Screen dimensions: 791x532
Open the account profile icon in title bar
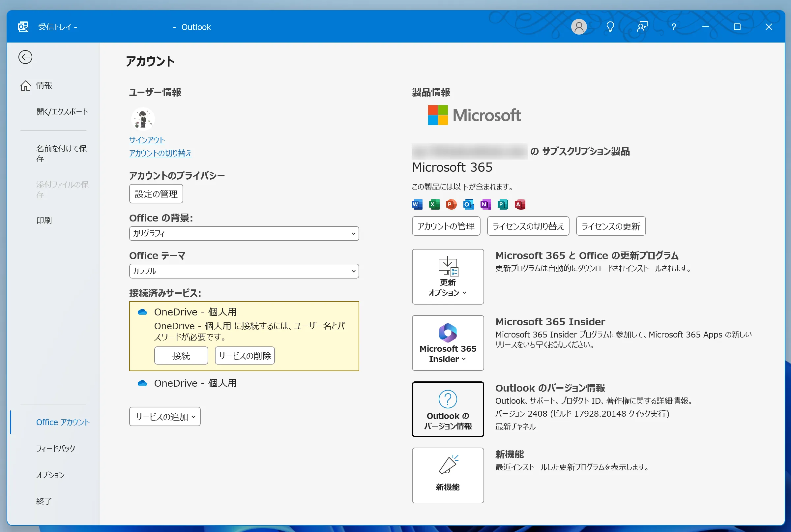[579, 27]
